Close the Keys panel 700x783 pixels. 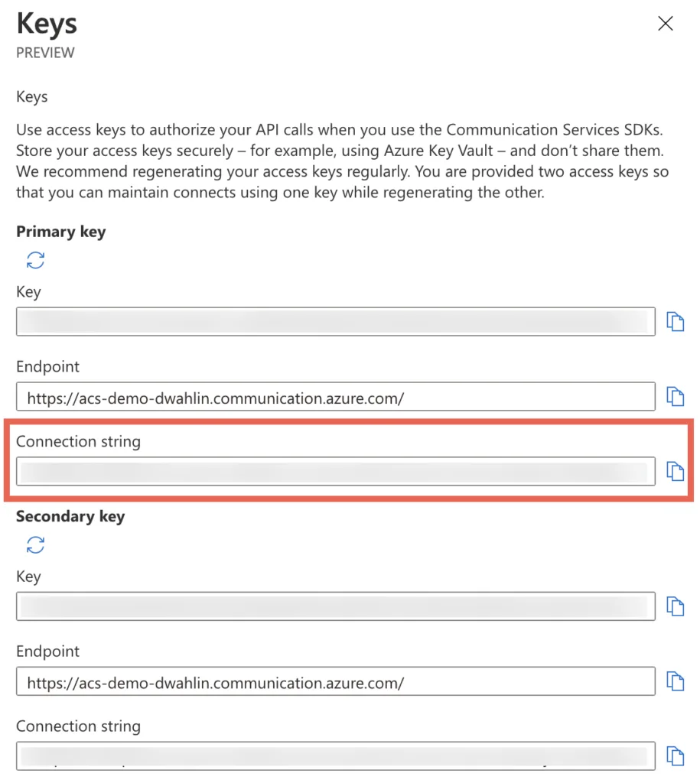(666, 24)
